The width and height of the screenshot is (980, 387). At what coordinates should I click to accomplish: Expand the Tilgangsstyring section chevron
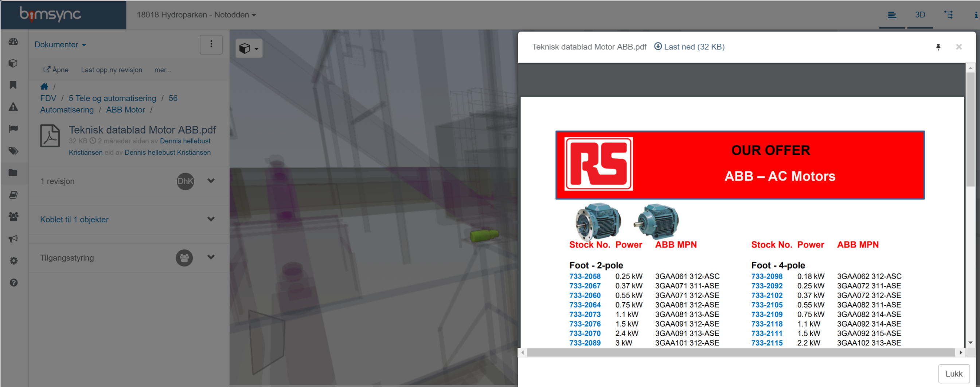[211, 257]
